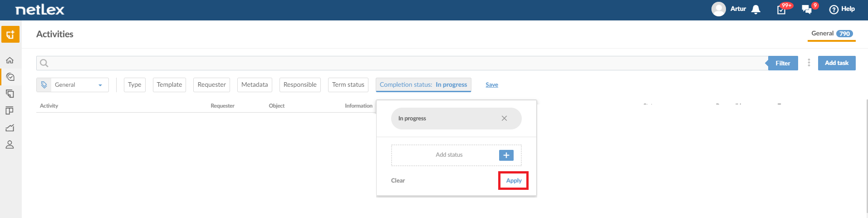Image resolution: width=868 pixels, height=218 pixels.
Task: Remove the In progress status chip
Action: coord(504,119)
